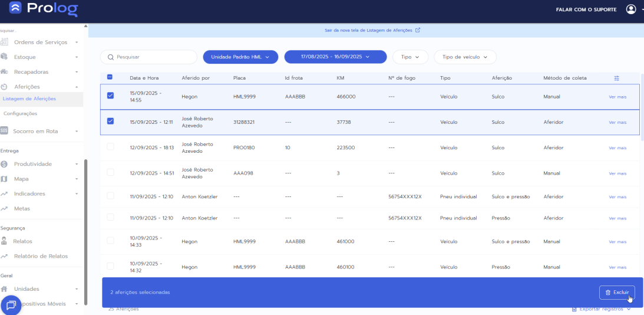Select the PRO0180 row checkbox
644x315 pixels.
pos(110,147)
